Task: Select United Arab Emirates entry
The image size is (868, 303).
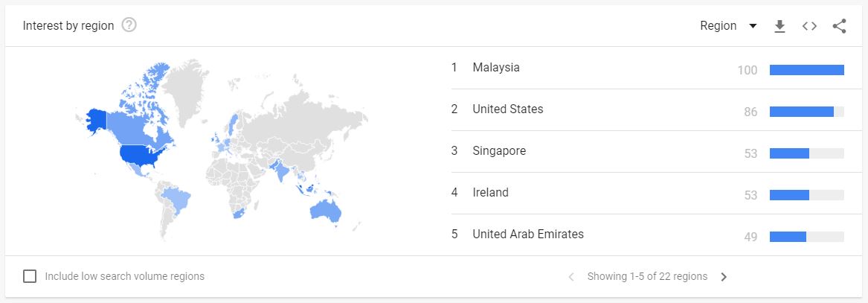Action: tap(528, 235)
